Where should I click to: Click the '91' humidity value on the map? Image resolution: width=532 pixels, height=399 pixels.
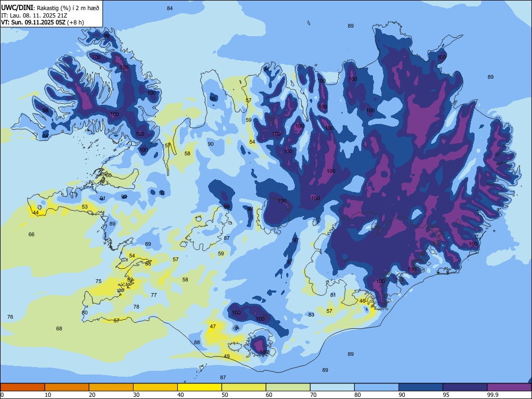point(103,198)
